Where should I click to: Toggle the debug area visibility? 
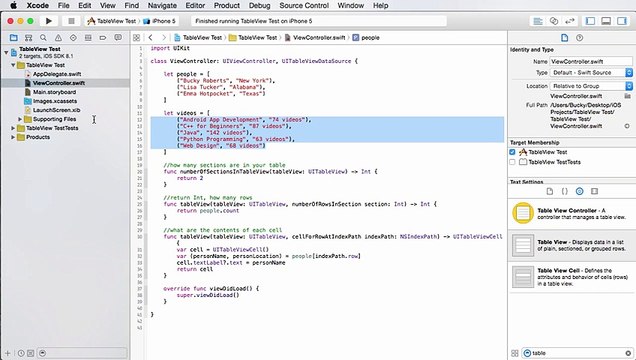[x=606, y=21]
